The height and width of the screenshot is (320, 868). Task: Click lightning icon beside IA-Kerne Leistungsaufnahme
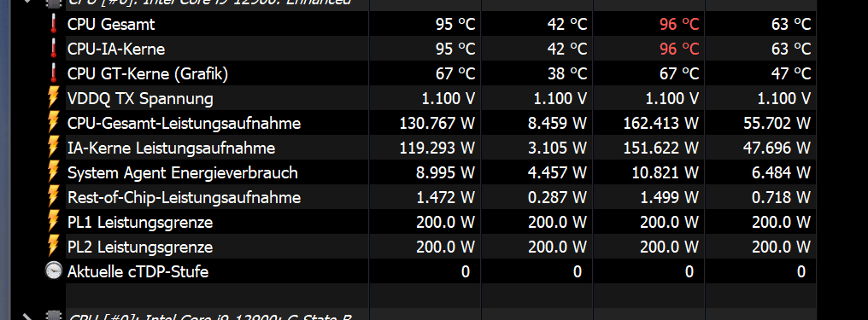coord(54,148)
